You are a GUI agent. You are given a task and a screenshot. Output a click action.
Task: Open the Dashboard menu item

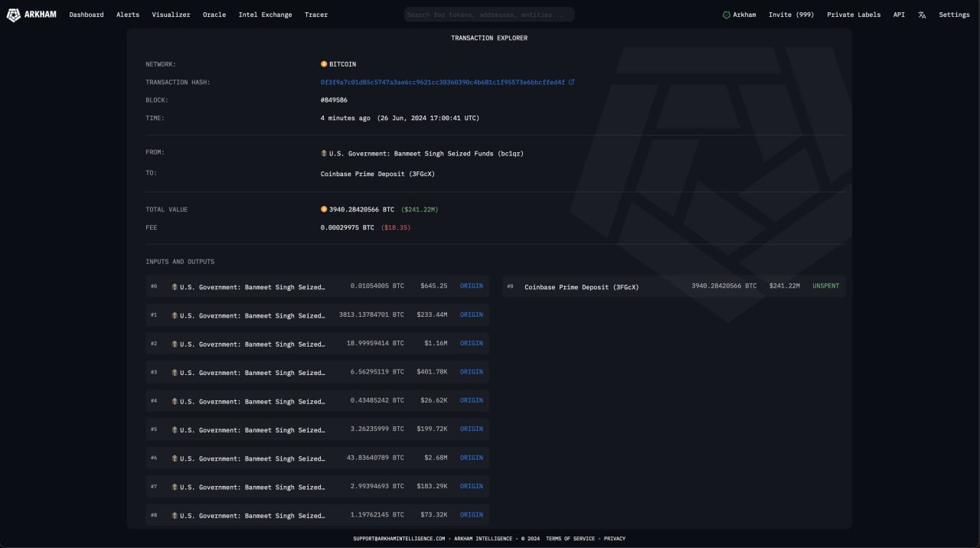point(87,15)
